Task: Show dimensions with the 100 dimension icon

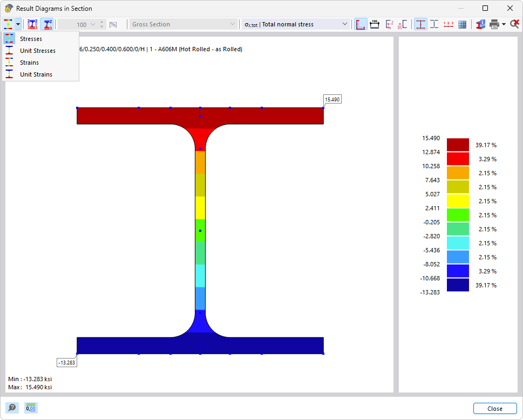Action: click(375, 24)
